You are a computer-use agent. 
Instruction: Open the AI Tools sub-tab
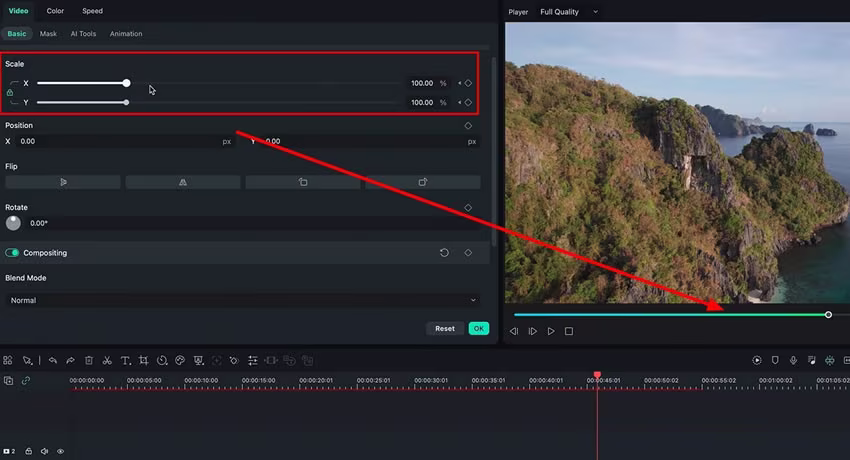pos(83,34)
